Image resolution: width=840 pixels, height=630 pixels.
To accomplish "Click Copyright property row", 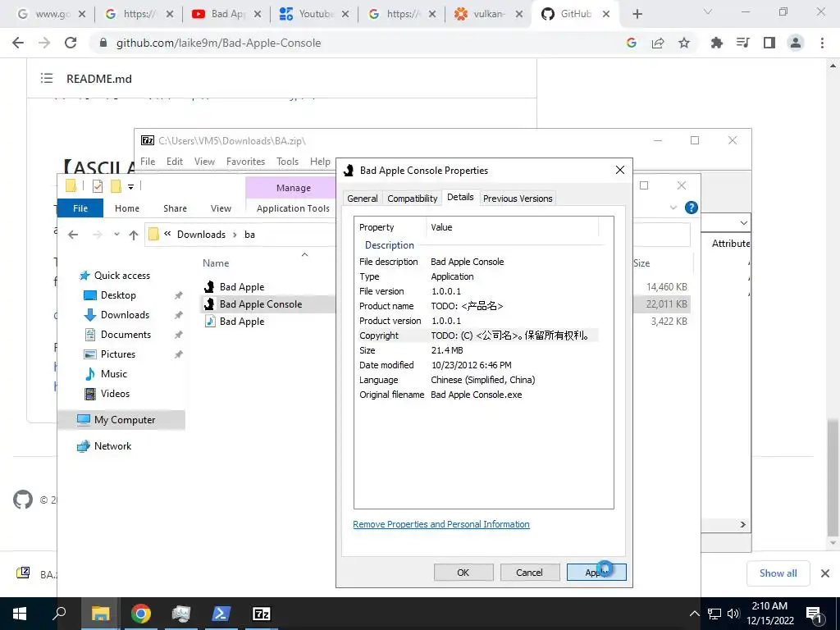I will pyautogui.click(x=478, y=336).
